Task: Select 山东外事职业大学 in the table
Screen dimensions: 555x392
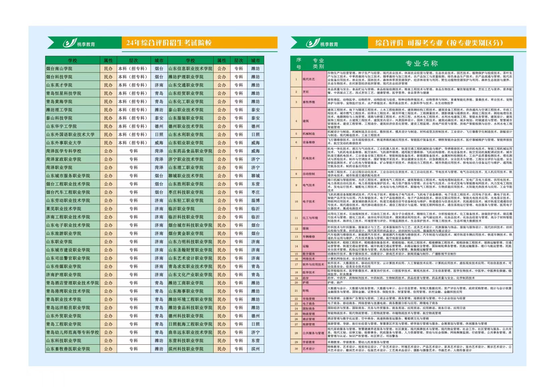Action: tap(73, 143)
